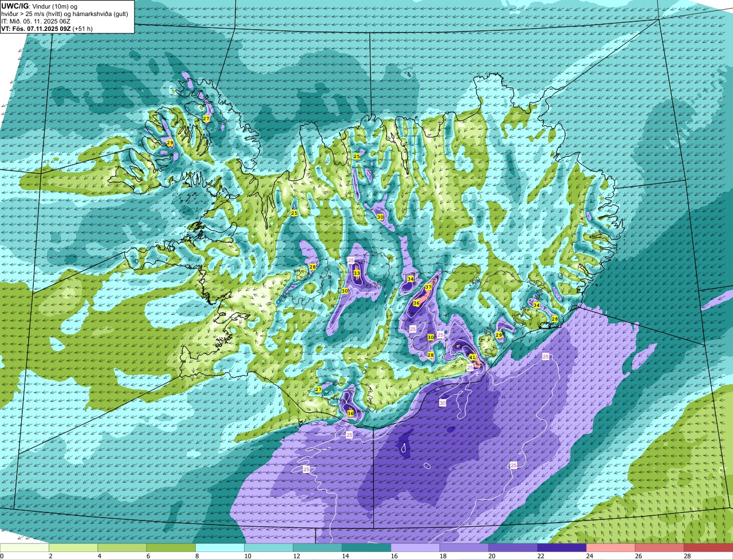Select the pale yellow 0–2 m/s legend swatch
Image resolution: width=733 pixels, height=560 pixels.
pyautogui.click(x=25, y=547)
